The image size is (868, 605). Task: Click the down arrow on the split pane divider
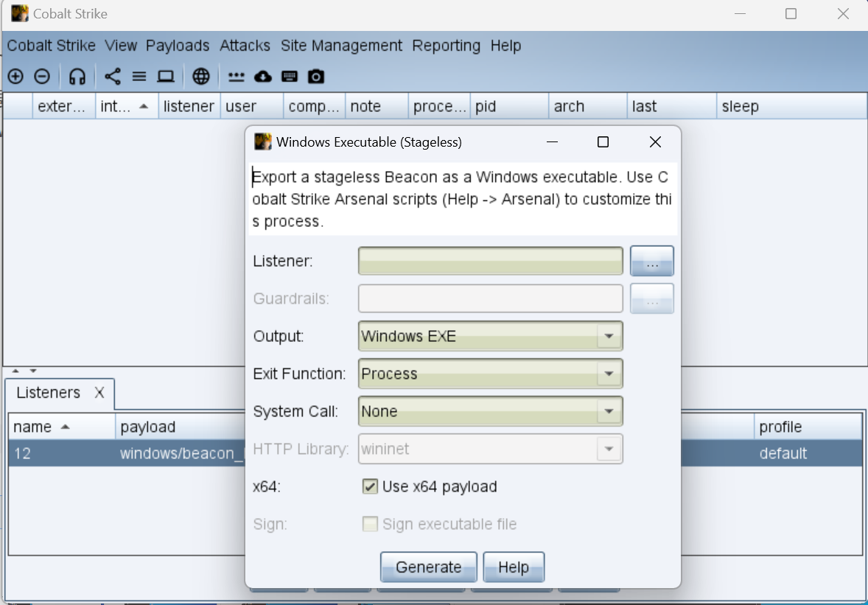click(33, 371)
